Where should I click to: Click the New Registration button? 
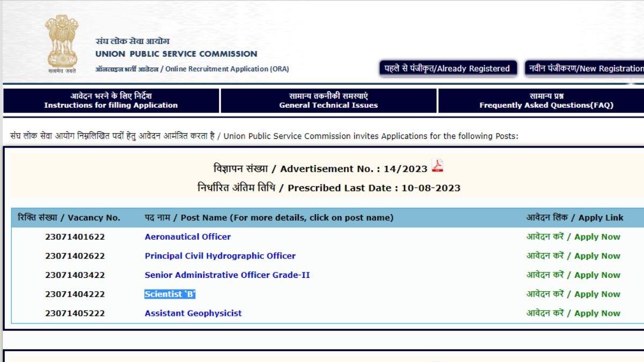click(x=585, y=69)
